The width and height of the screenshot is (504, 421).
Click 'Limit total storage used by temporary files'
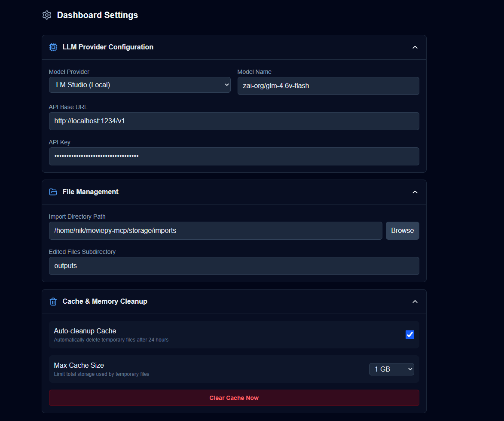tap(101, 374)
